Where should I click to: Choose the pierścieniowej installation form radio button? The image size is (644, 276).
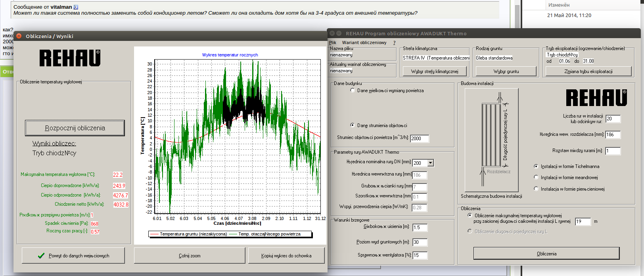point(536,189)
